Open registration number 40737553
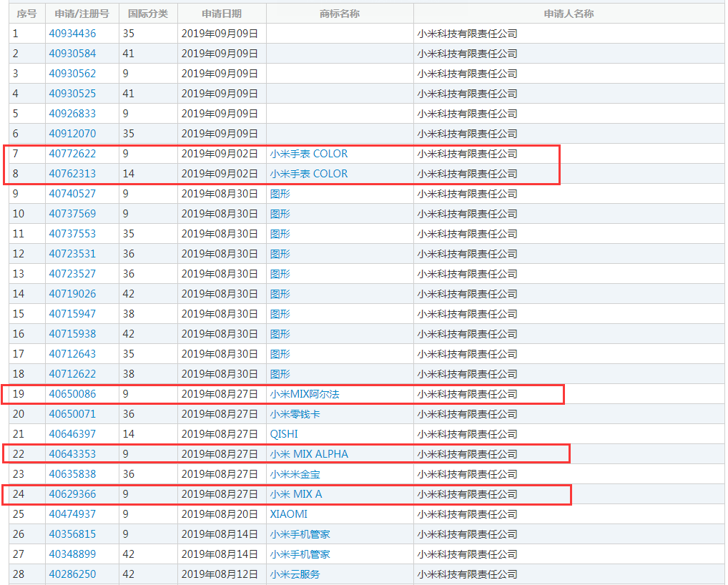 pos(72,234)
